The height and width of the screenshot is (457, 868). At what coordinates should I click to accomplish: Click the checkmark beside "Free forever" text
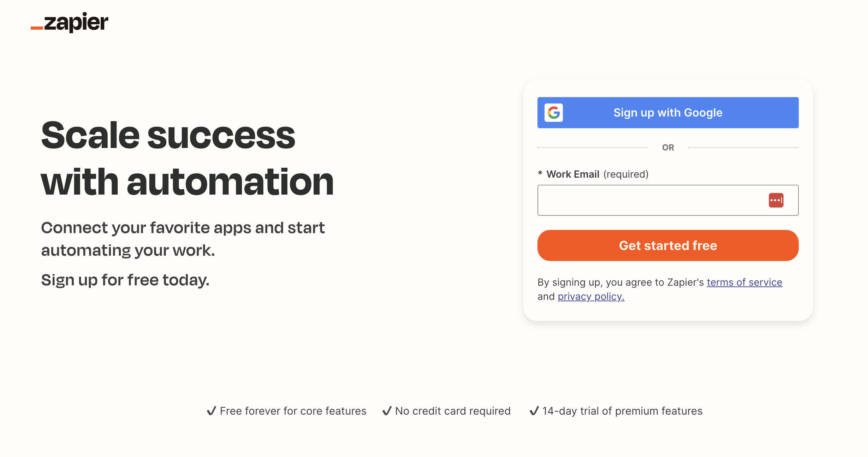(211, 411)
